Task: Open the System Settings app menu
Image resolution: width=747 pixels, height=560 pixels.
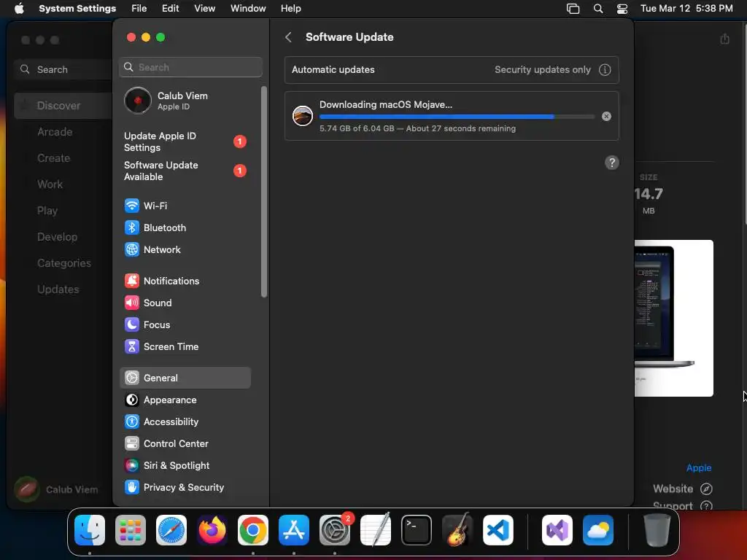Action: [77, 9]
